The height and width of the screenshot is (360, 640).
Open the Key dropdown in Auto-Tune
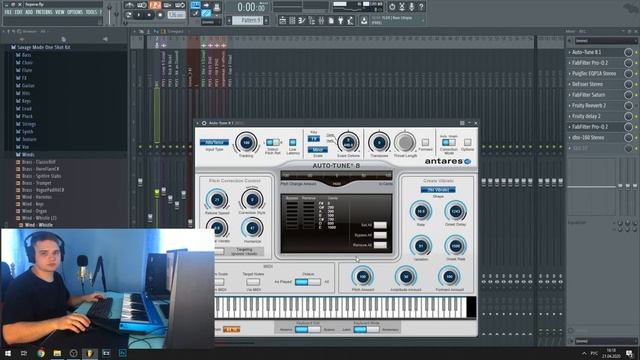pyautogui.click(x=313, y=139)
